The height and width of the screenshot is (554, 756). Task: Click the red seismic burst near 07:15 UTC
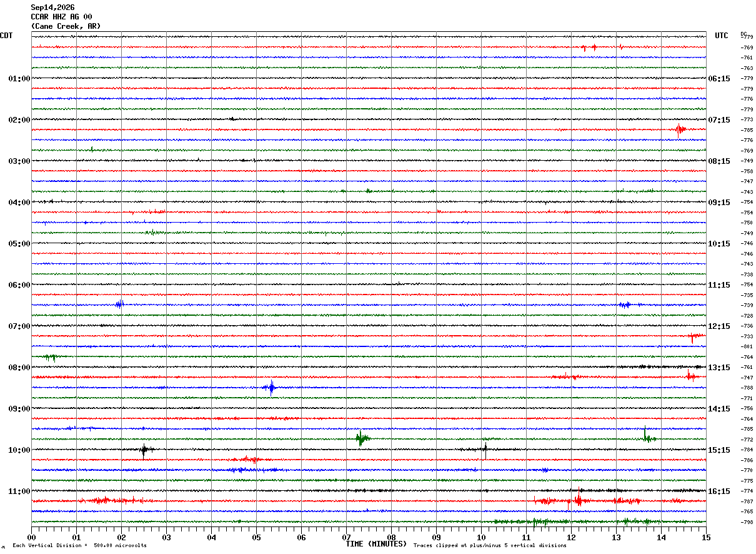[x=680, y=129]
